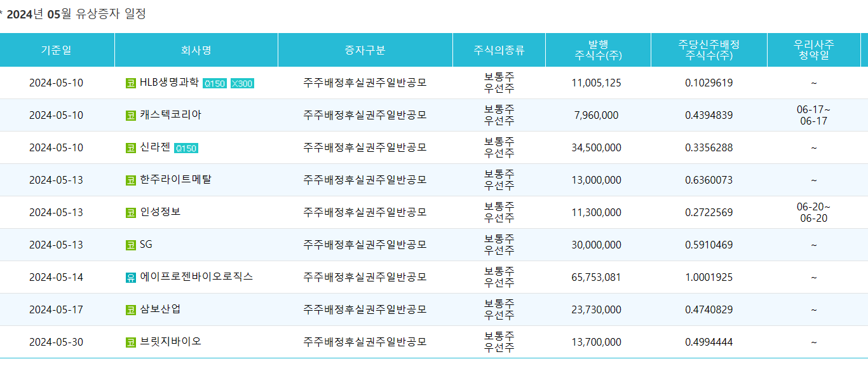Click the market icon beside 한주라이트메탈
This screenshot has height=373, width=868.
pyautogui.click(x=131, y=180)
